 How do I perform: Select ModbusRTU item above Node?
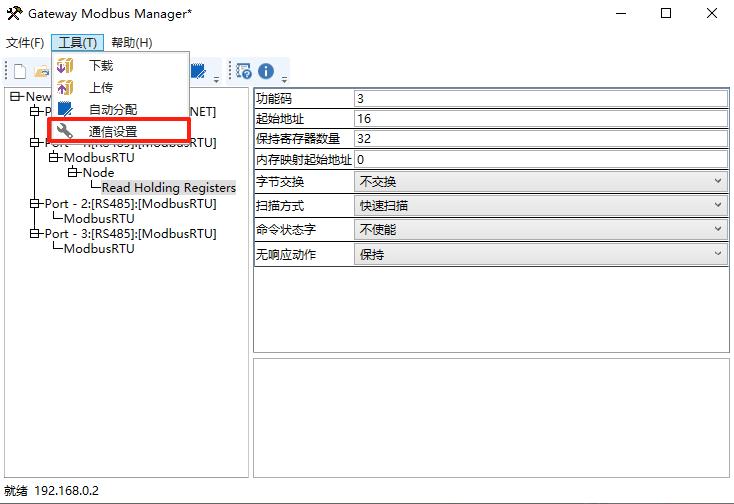tap(99, 158)
